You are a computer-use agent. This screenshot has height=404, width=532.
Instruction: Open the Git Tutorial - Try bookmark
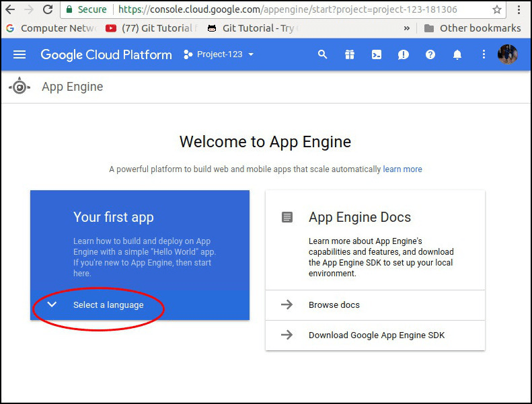254,28
